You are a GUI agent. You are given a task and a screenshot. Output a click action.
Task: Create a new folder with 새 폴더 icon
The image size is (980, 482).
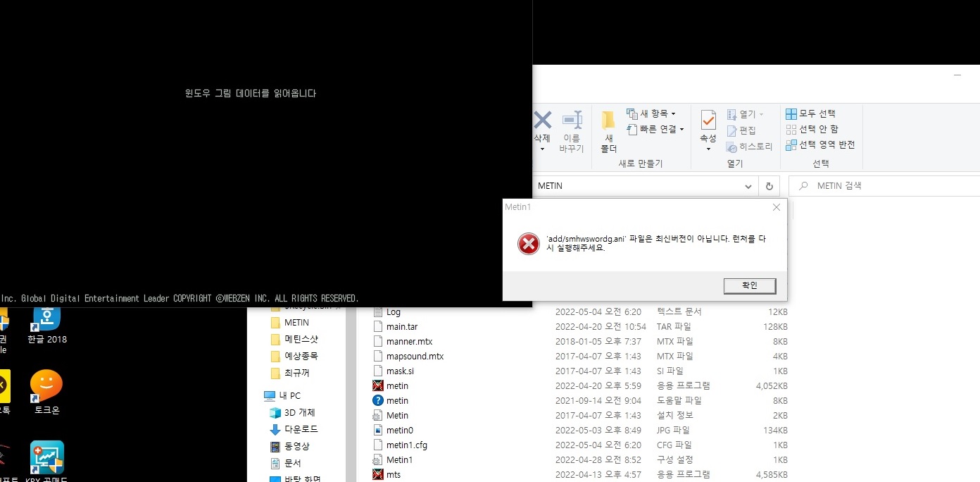pyautogui.click(x=609, y=132)
